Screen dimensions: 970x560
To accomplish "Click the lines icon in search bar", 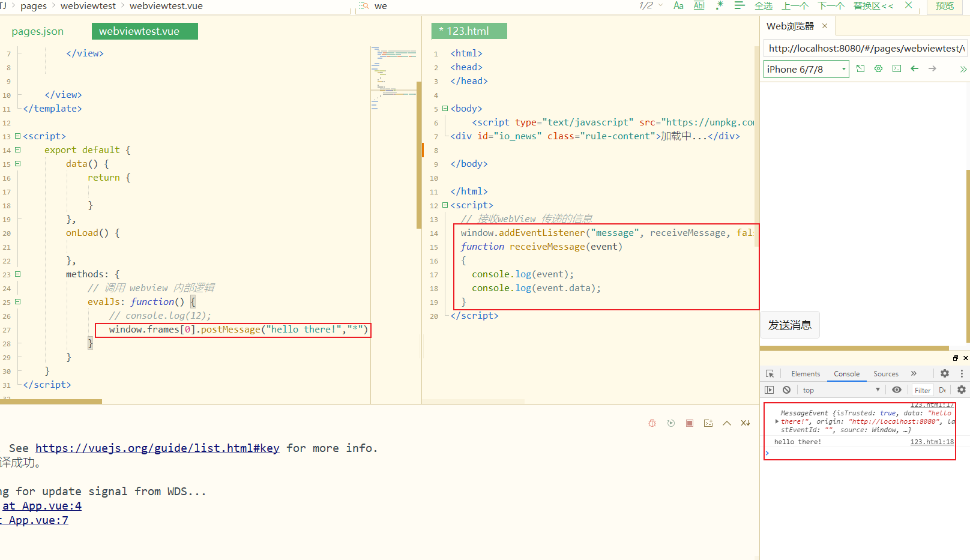I will [x=740, y=5].
